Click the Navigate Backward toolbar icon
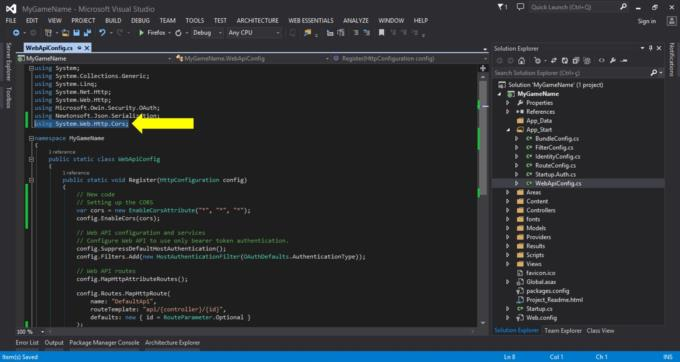 16,33
